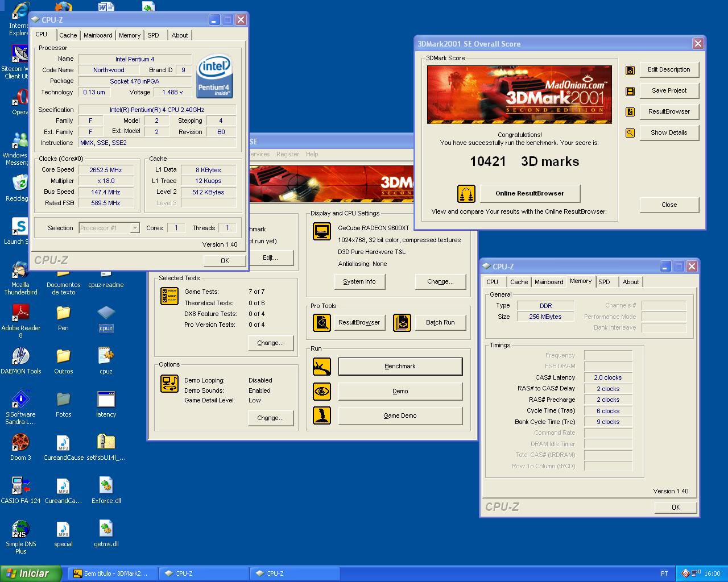Switch to SPD tab in lower CPU-Z window
Viewport: 728px width, 582px height.
pyautogui.click(x=605, y=282)
